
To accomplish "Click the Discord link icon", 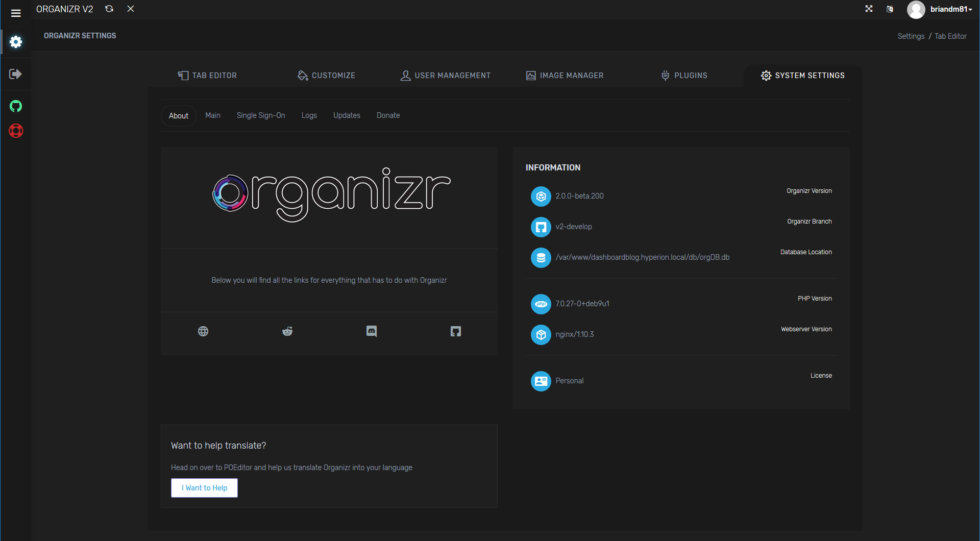I will pos(372,331).
